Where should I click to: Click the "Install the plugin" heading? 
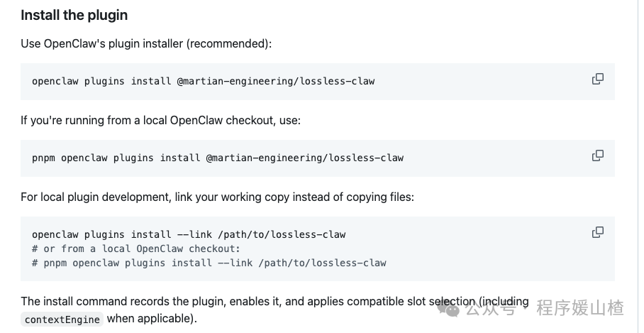[74, 15]
